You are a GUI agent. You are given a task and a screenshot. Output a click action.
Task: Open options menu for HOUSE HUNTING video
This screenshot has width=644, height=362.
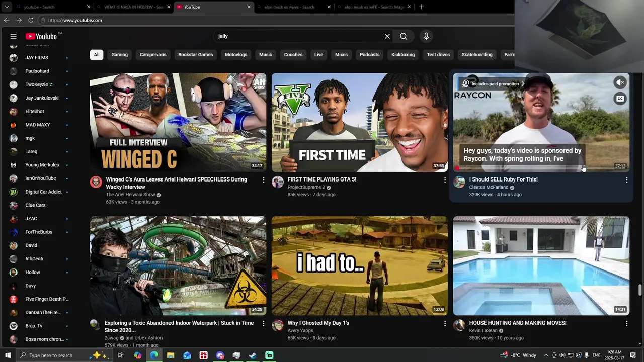point(626,324)
